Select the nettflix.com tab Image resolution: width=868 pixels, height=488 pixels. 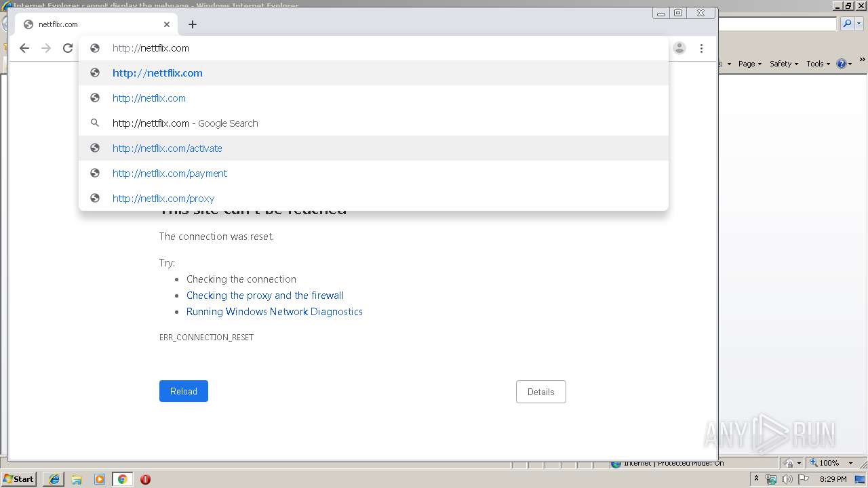pos(96,24)
